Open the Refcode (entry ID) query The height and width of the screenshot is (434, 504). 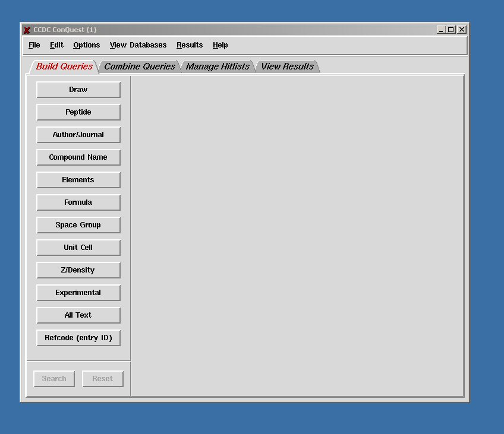click(78, 338)
